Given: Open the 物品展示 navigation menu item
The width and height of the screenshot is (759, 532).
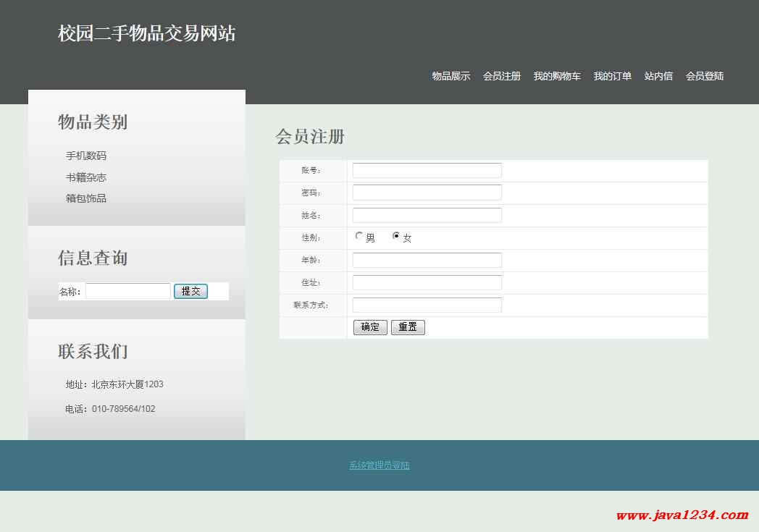Looking at the screenshot, I should tap(450, 76).
